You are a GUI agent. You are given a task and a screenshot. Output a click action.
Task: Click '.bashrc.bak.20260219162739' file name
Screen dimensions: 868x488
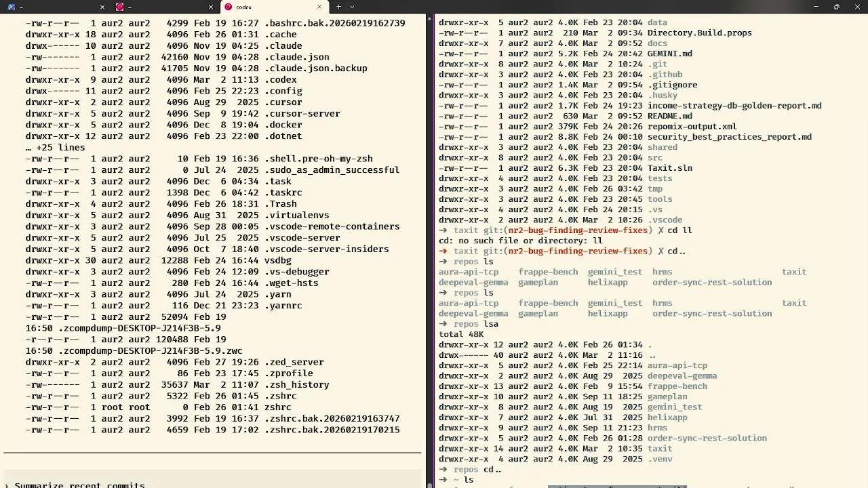click(x=335, y=23)
